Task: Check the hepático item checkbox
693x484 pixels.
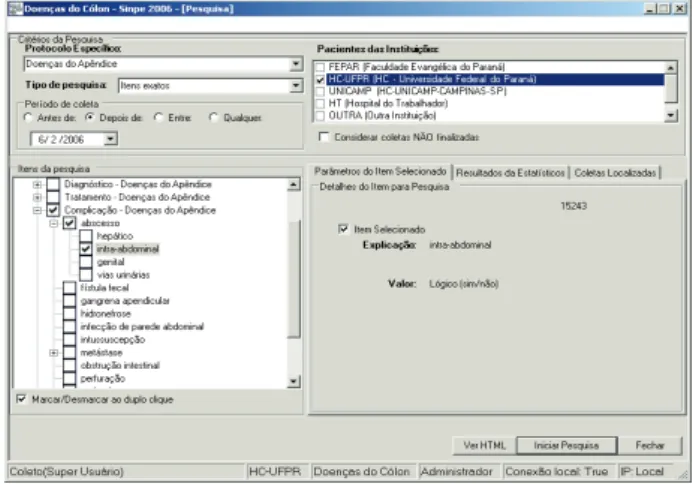Action: click(86, 236)
